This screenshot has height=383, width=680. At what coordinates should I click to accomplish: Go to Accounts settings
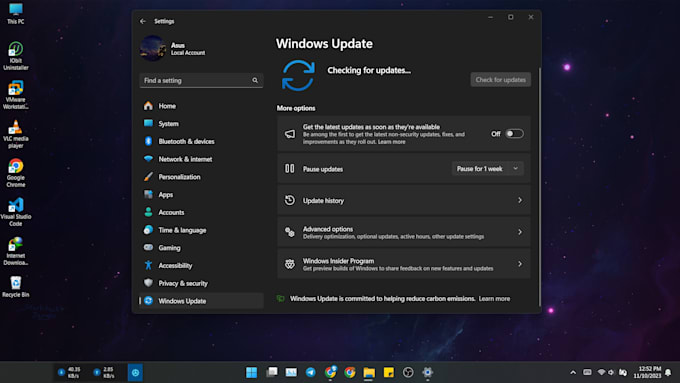tap(202, 213)
